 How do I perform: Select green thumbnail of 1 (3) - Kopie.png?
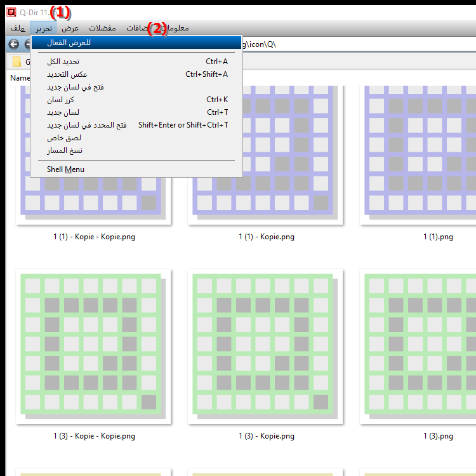265,347
